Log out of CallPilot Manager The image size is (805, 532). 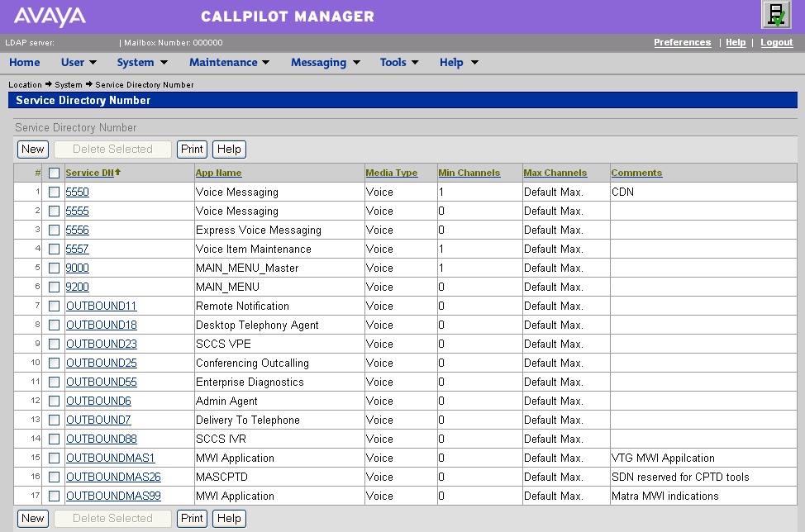coord(777,43)
